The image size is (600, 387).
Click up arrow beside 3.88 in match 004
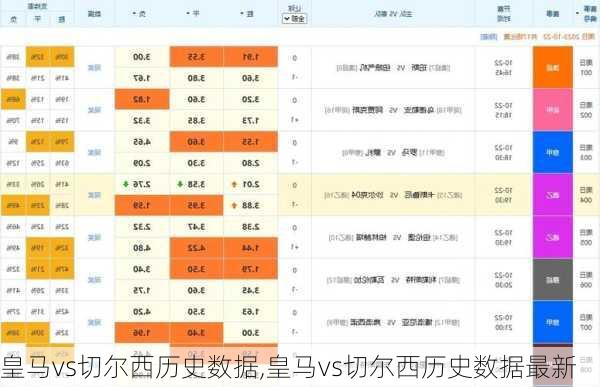tap(234, 206)
